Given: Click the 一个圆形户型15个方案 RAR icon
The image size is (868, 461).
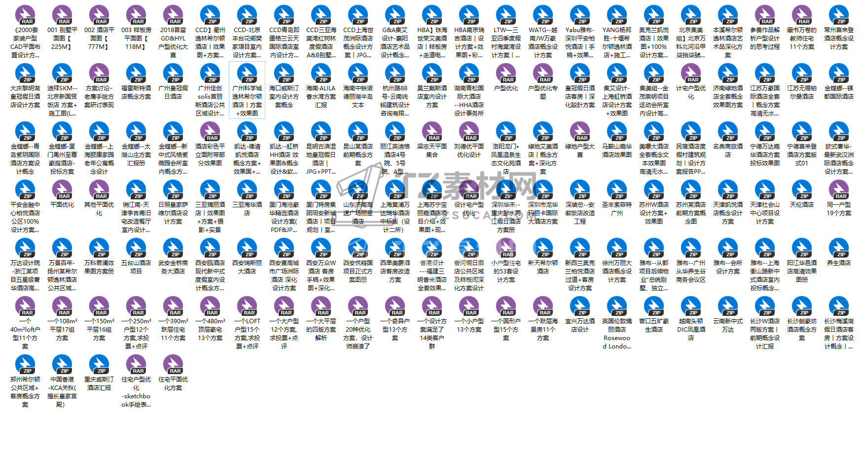Looking at the screenshot, I should [x=506, y=306].
